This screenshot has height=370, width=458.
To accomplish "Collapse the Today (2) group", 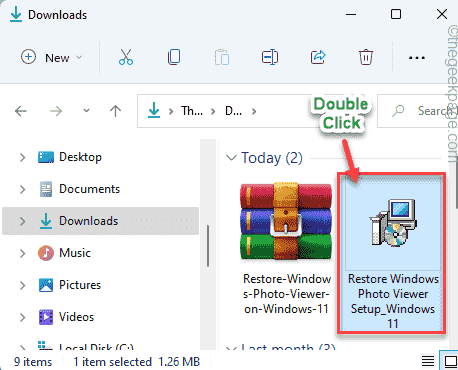I will point(231,157).
